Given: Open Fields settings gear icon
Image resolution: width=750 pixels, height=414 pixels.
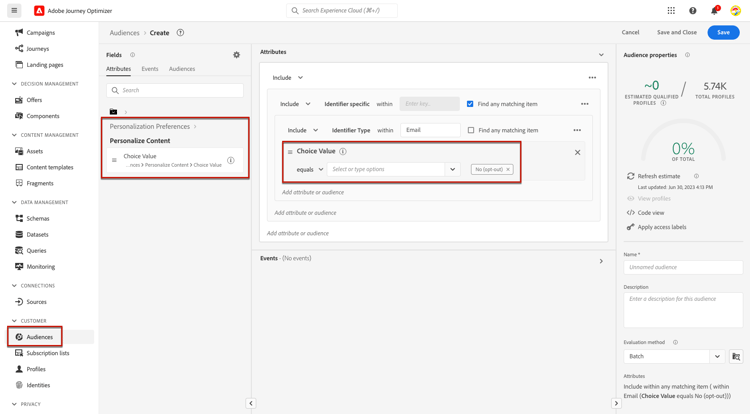Looking at the screenshot, I should [x=237, y=55].
